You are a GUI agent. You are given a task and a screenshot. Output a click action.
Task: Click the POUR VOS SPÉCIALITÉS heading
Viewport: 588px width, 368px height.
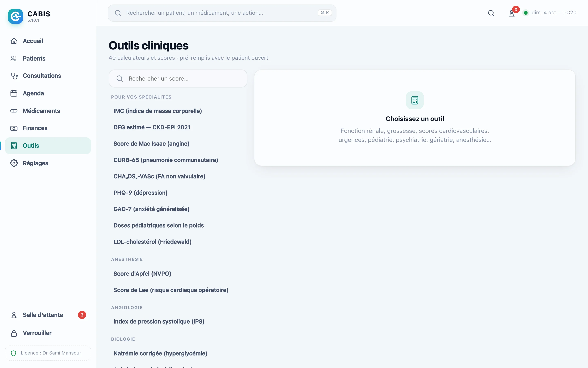pyautogui.click(x=141, y=97)
